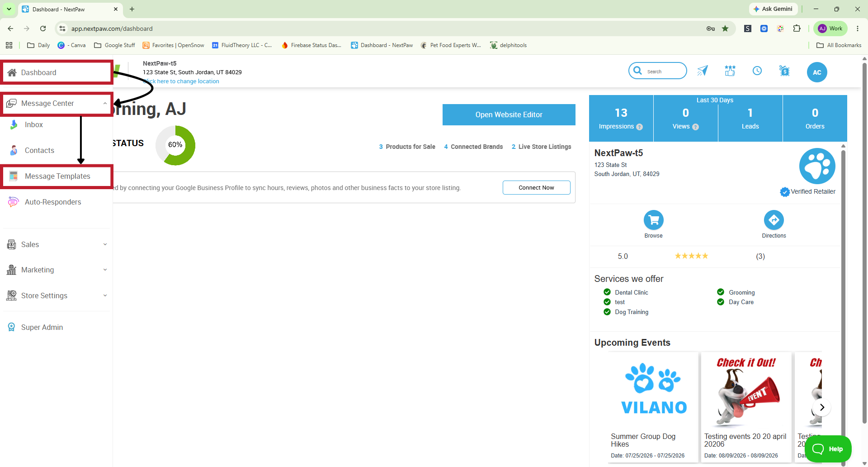Click the 60% status progress ring
This screenshot has width=868, height=467.
[x=175, y=145]
